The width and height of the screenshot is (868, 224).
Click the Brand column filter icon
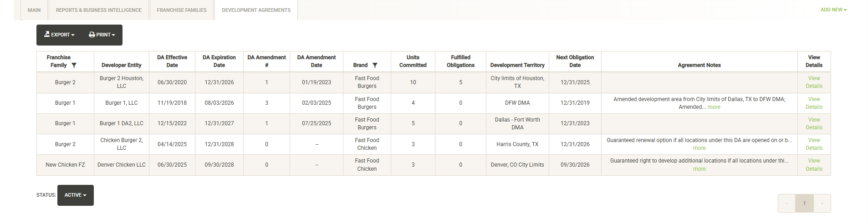[x=375, y=66]
